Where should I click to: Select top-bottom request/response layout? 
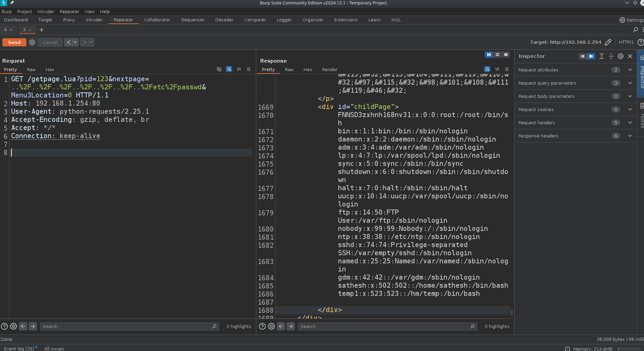[497, 54]
